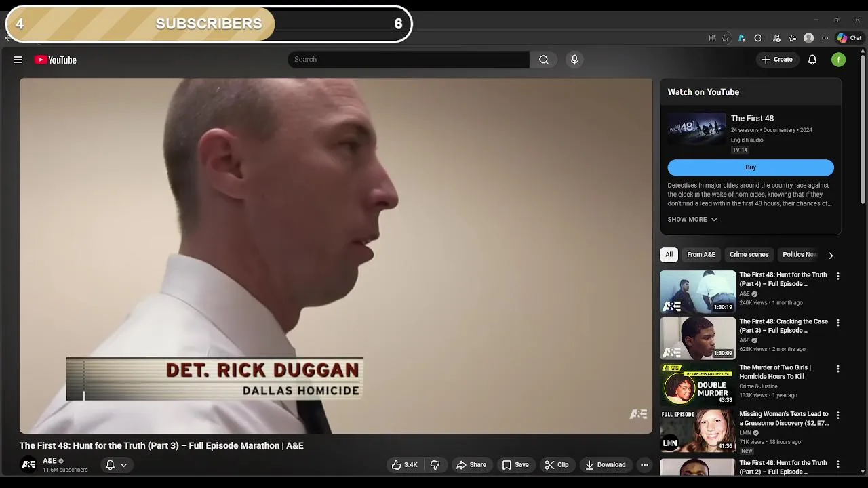Open Copilot Chat in browser toolbar
The width and height of the screenshot is (868, 488).
[849, 38]
